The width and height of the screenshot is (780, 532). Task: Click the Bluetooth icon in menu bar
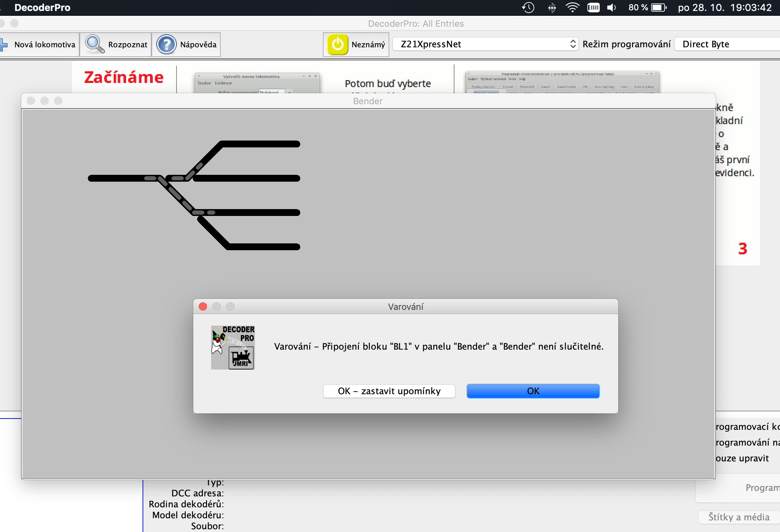click(x=552, y=8)
